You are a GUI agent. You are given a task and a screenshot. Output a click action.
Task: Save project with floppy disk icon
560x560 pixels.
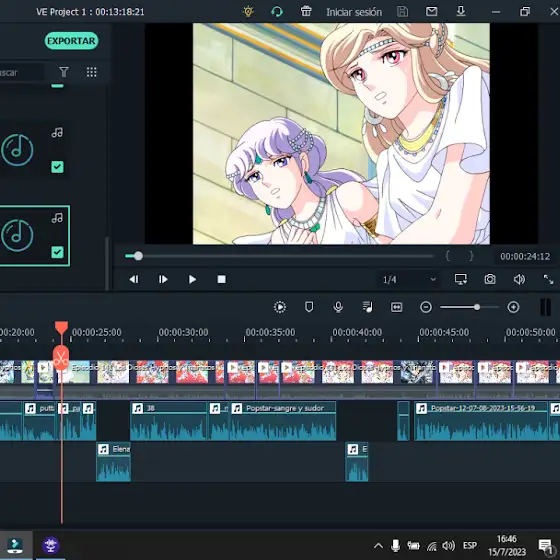coord(402,12)
